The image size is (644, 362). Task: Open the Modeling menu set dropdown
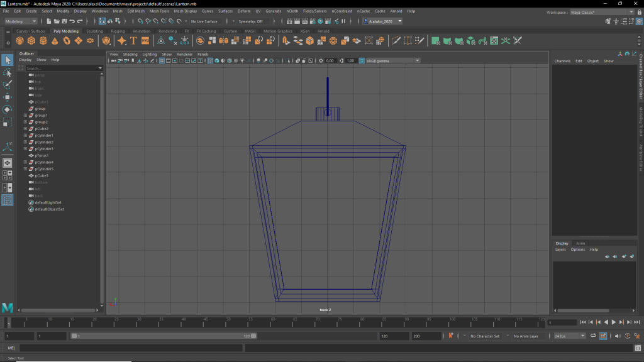click(x=21, y=21)
